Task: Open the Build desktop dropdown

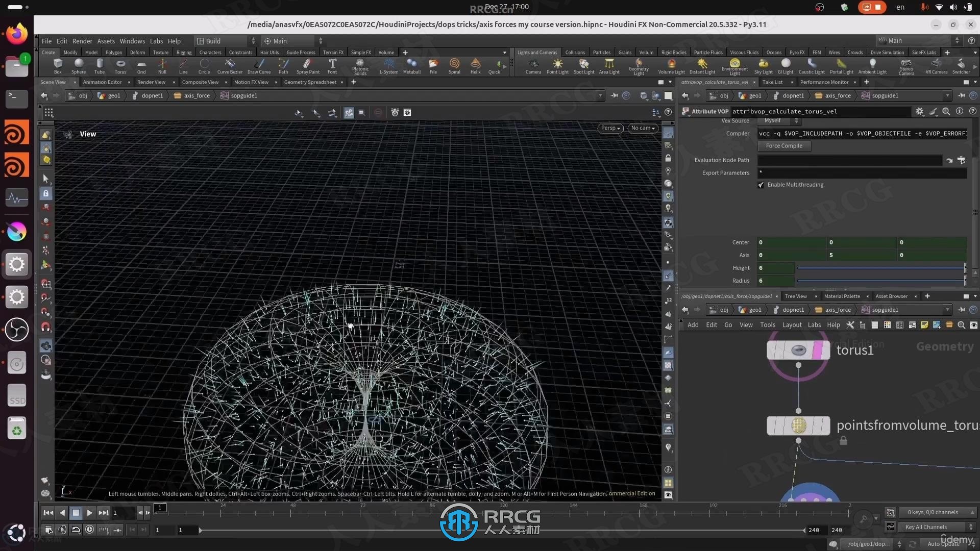Action: coord(226,41)
